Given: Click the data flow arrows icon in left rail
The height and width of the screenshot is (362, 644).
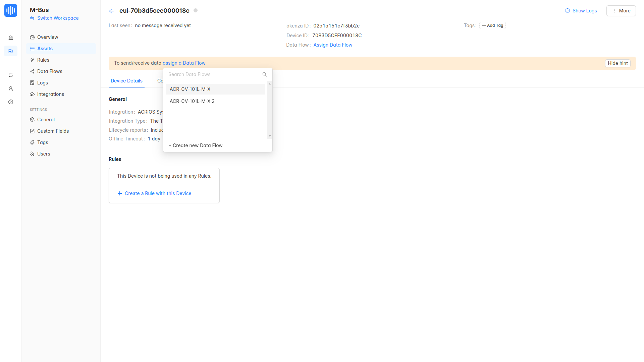Looking at the screenshot, I should coord(11,75).
